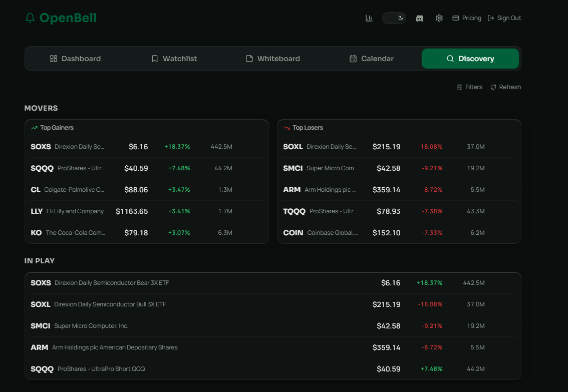The width and height of the screenshot is (568, 392).
Task: Select the Discovery tab
Action: 470,59
